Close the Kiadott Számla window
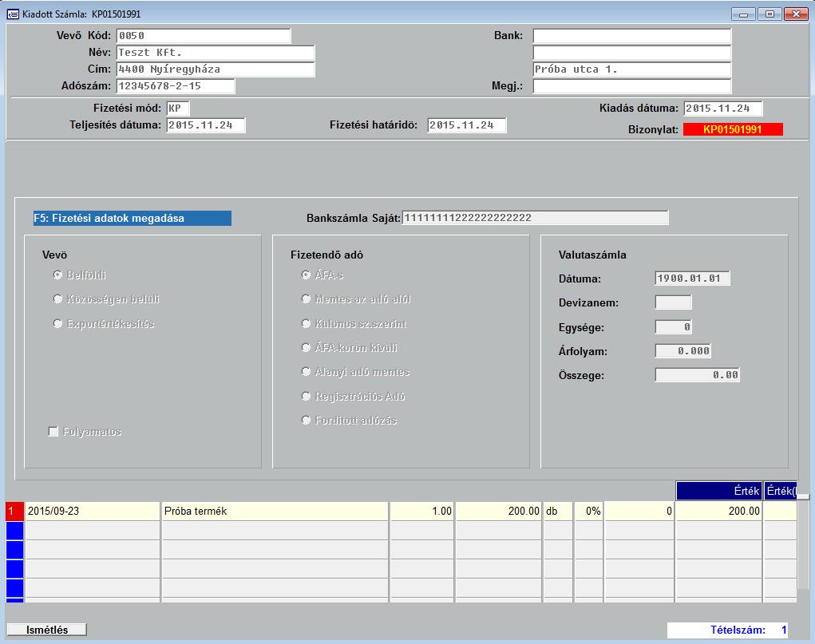Image resolution: width=815 pixels, height=644 pixels. click(x=795, y=14)
